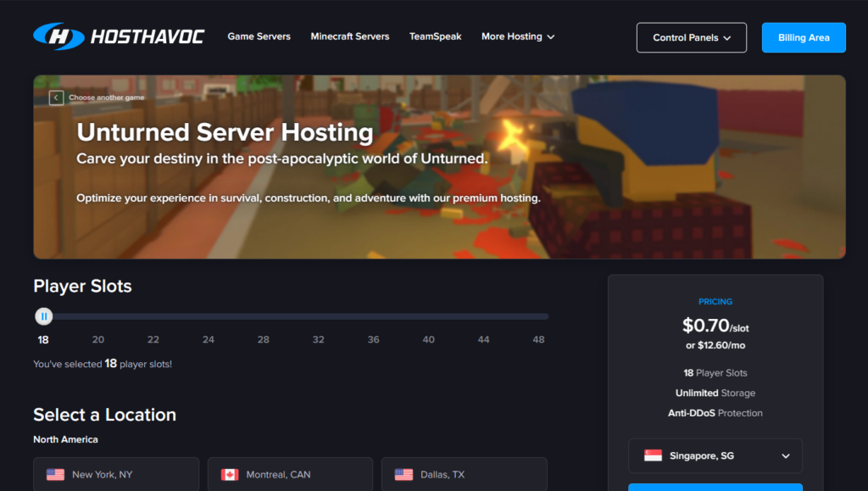Select the Montreal, CAN location
Viewport: 868px width, 491px height.
tap(290, 474)
